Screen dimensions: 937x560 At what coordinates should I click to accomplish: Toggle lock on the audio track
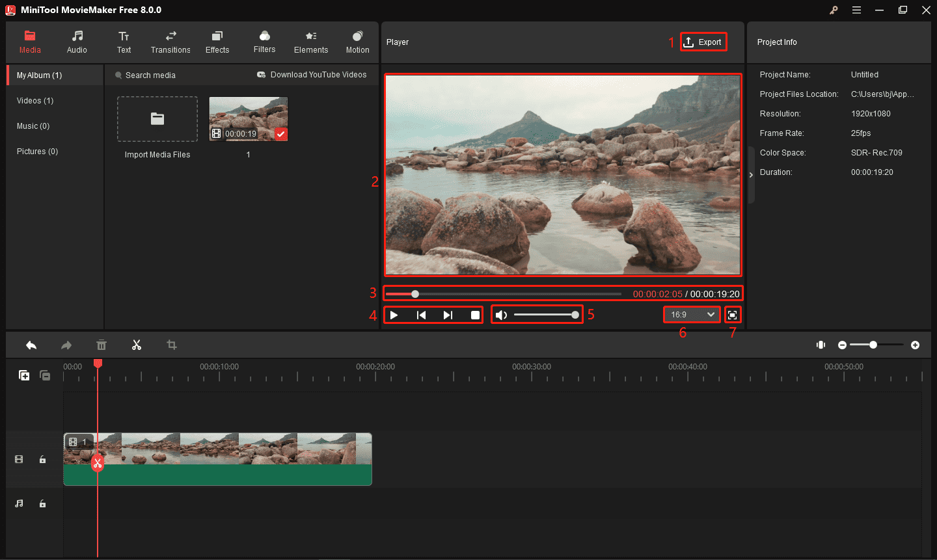coord(42,503)
